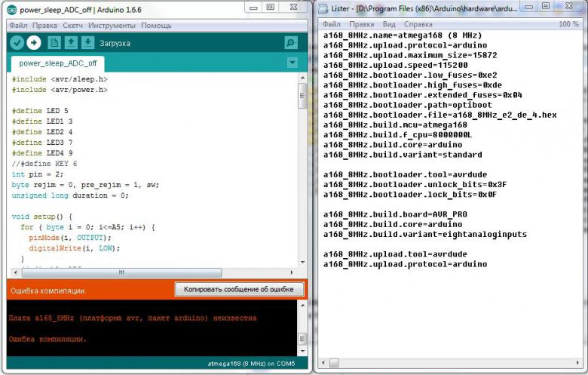Click the code editor horizontal scrollbar thumb

[121, 272]
